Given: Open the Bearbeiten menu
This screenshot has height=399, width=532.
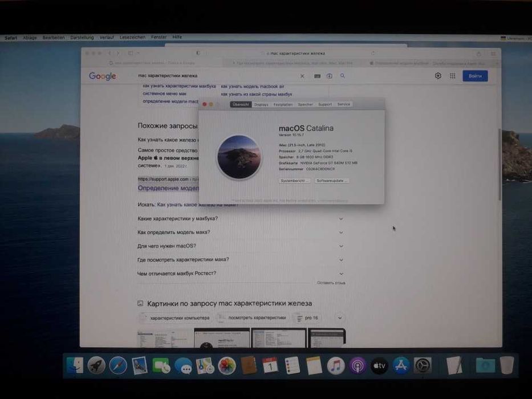Looking at the screenshot, I should point(54,38).
